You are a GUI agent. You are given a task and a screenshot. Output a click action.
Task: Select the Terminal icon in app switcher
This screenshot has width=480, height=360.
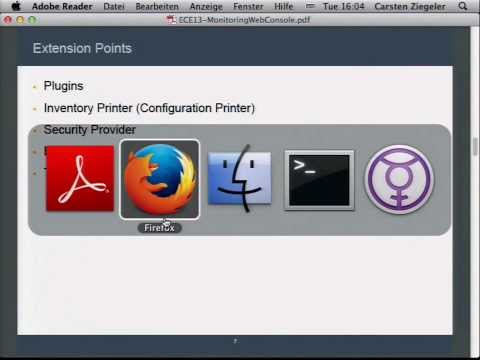[319, 180]
